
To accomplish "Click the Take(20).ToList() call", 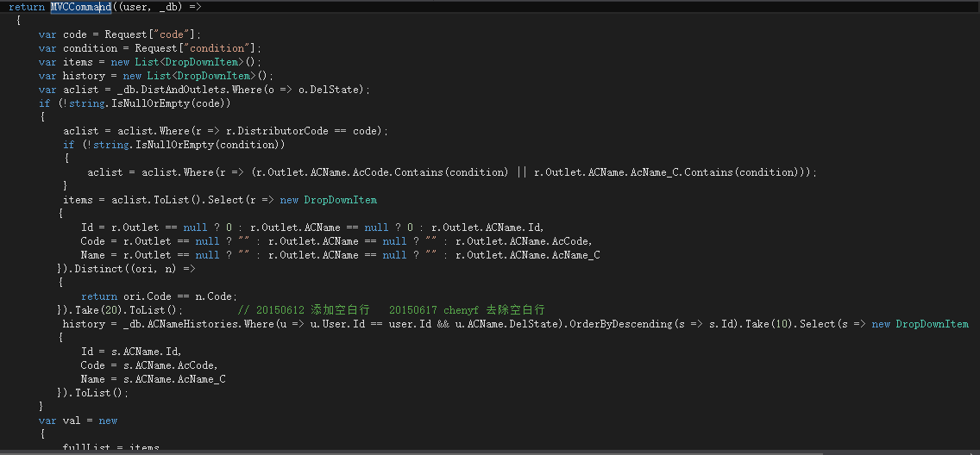I will pyautogui.click(x=129, y=310).
